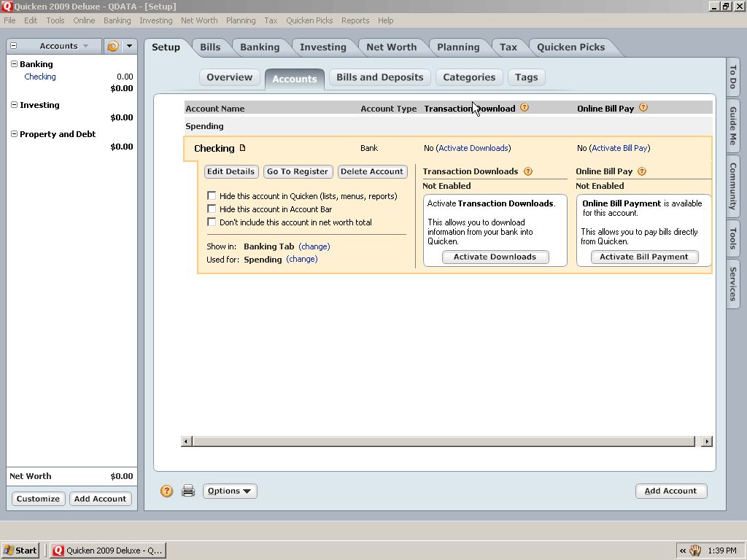Collapse the Banking group in the account bar
This screenshot has width=747, height=560.
(x=14, y=64)
